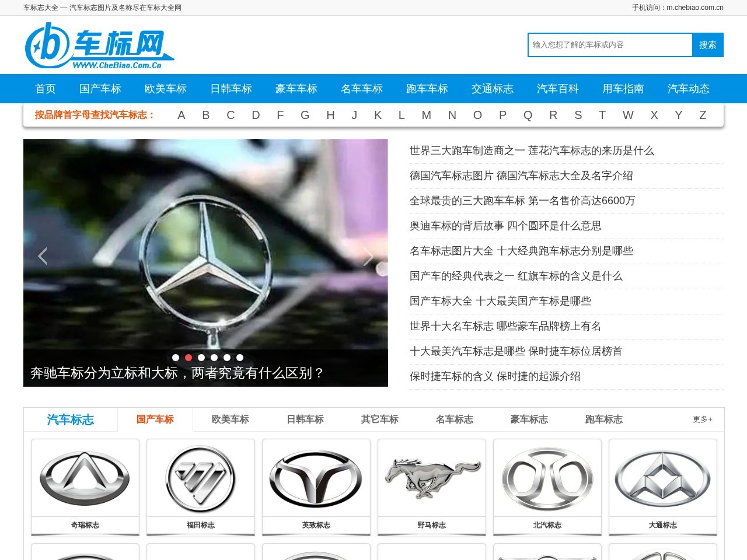Click the 奇瑞标志 caption text
This screenshot has width=747, height=560.
click(x=85, y=525)
